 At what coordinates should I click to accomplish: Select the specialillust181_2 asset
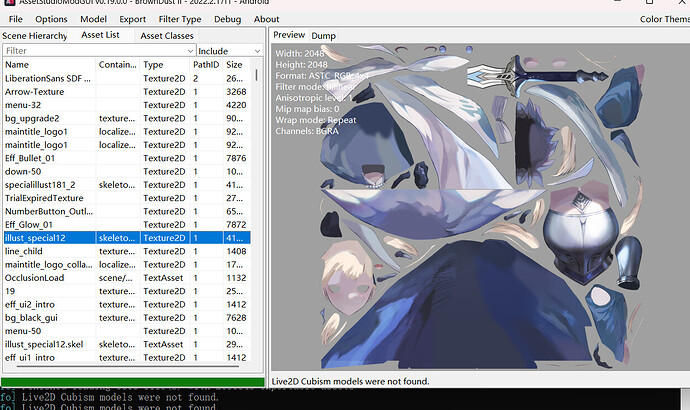coord(127,185)
